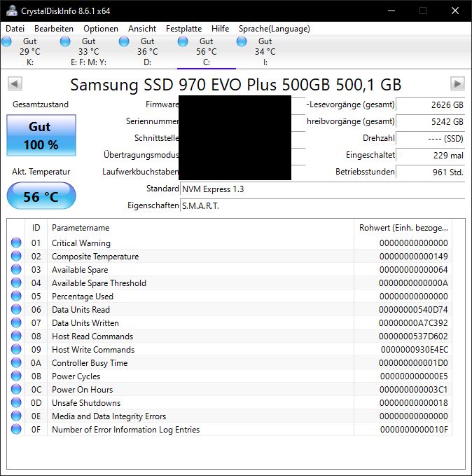The image size is (472, 476).
Task: Click the Eigenschaften field S.M.A.R.T.
Action: [x=322, y=206]
